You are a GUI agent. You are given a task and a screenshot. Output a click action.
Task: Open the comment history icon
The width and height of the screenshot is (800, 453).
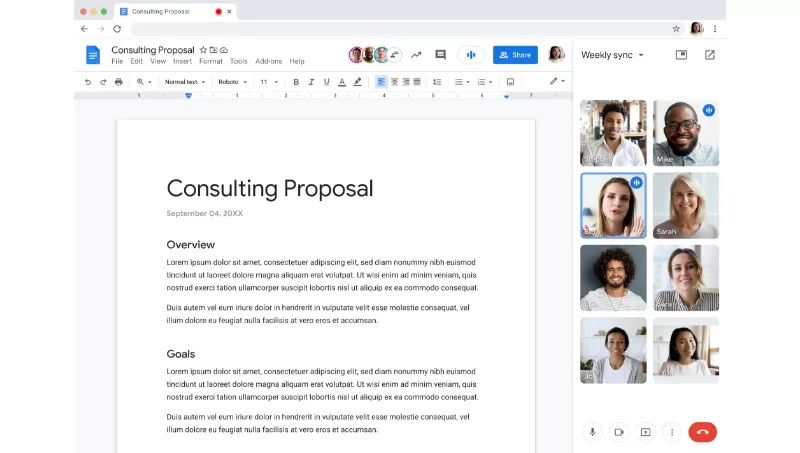click(x=440, y=55)
